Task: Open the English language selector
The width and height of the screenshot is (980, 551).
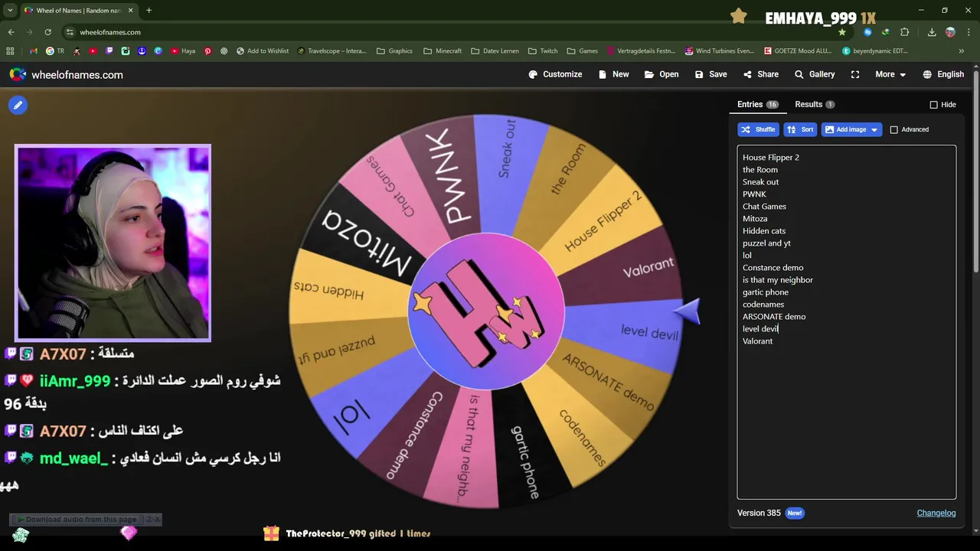Action: coord(942,74)
